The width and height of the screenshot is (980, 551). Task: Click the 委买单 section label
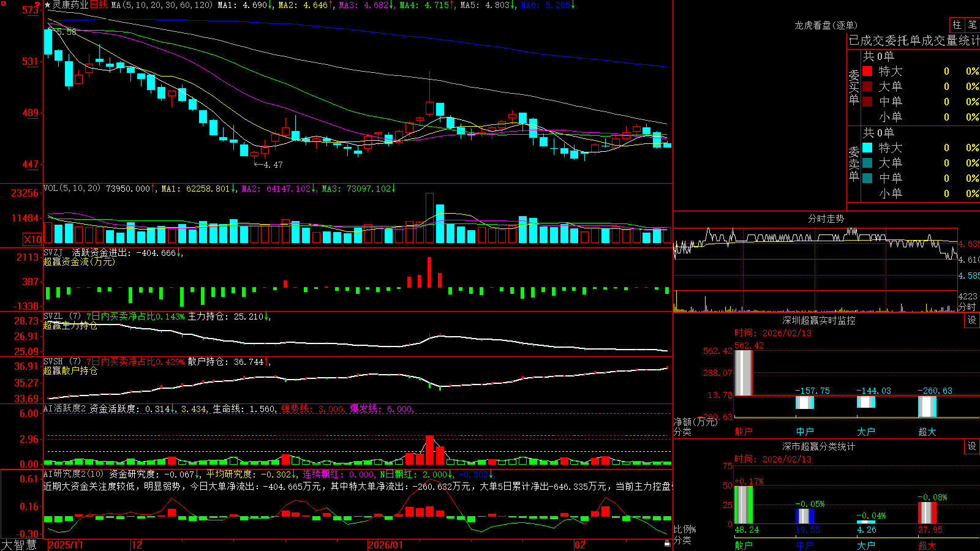click(854, 87)
